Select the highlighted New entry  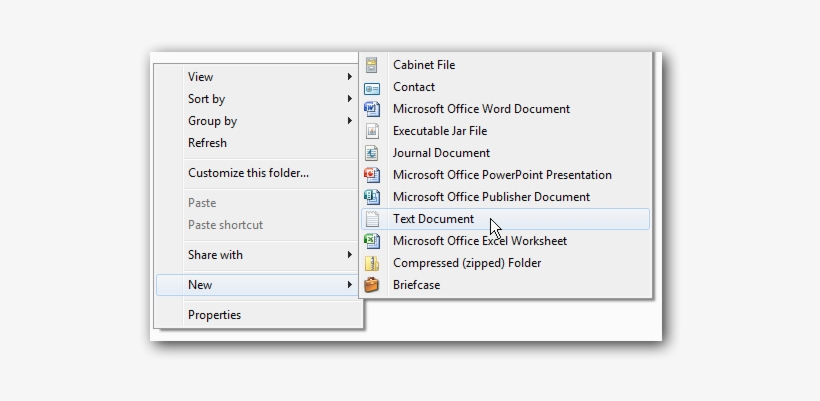click(x=258, y=285)
